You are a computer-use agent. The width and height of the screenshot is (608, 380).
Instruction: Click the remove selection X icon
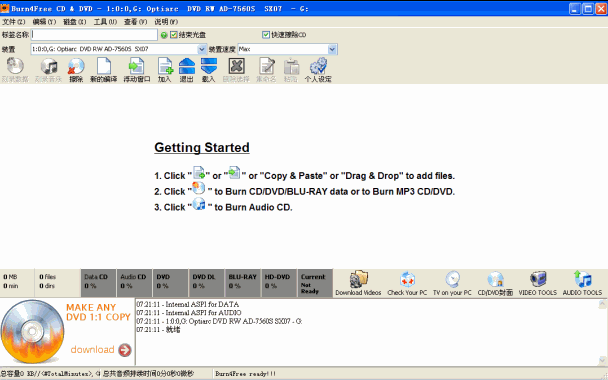(x=236, y=66)
